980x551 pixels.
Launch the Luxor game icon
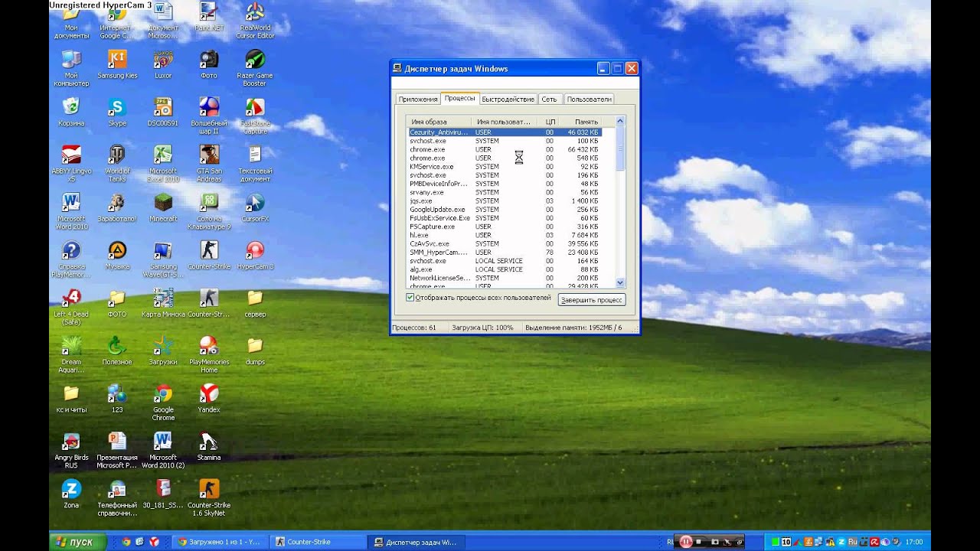coord(163,64)
